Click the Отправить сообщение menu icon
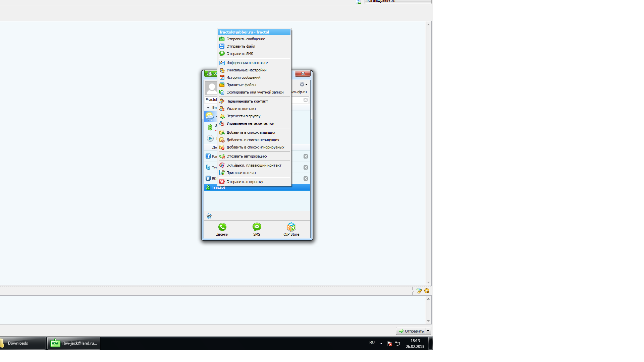The image size is (644, 362). tap(222, 39)
